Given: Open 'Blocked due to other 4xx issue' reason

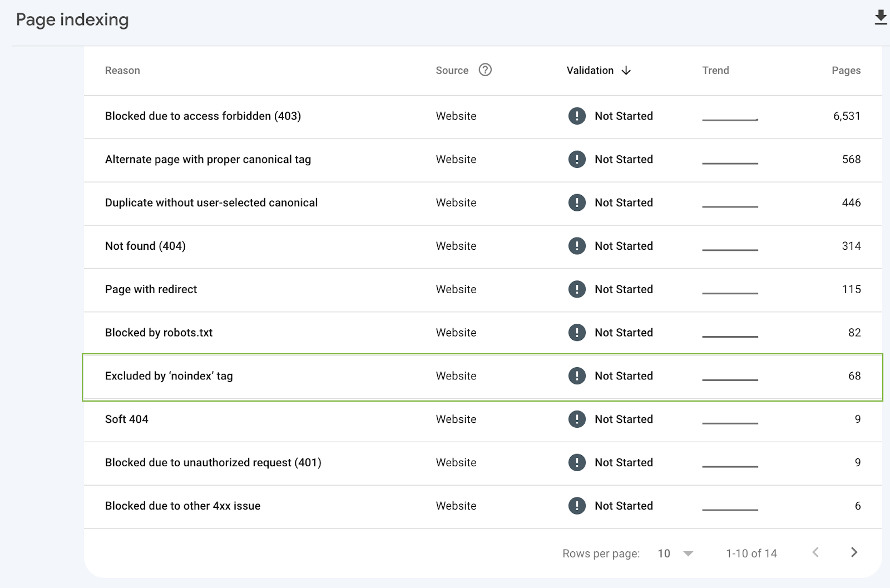Looking at the screenshot, I should [183, 506].
